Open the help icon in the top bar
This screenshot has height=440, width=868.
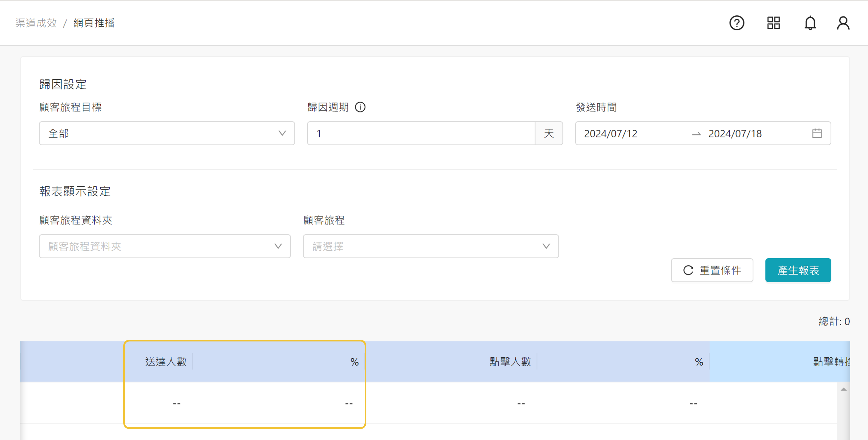(736, 23)
